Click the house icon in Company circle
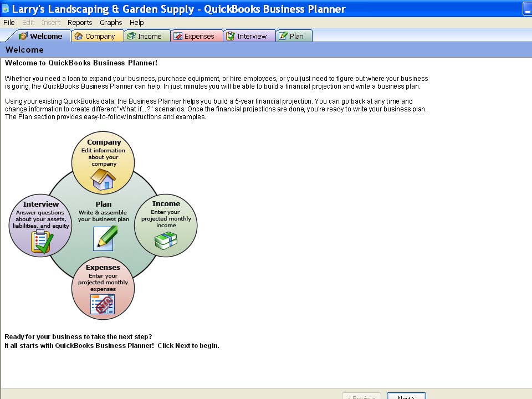 103,179
